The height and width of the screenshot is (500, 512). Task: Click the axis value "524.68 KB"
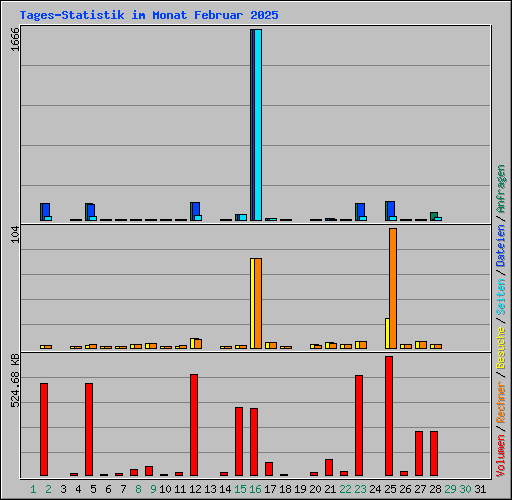click(15, 380)
